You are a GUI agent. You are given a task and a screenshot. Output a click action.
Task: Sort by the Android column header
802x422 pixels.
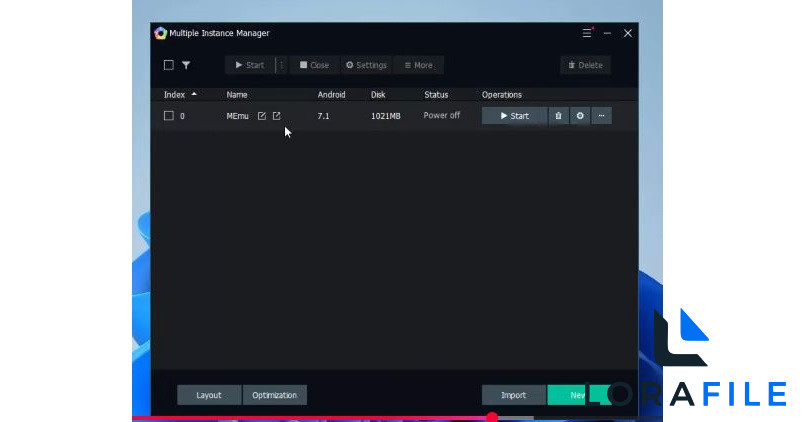point(331,95)
